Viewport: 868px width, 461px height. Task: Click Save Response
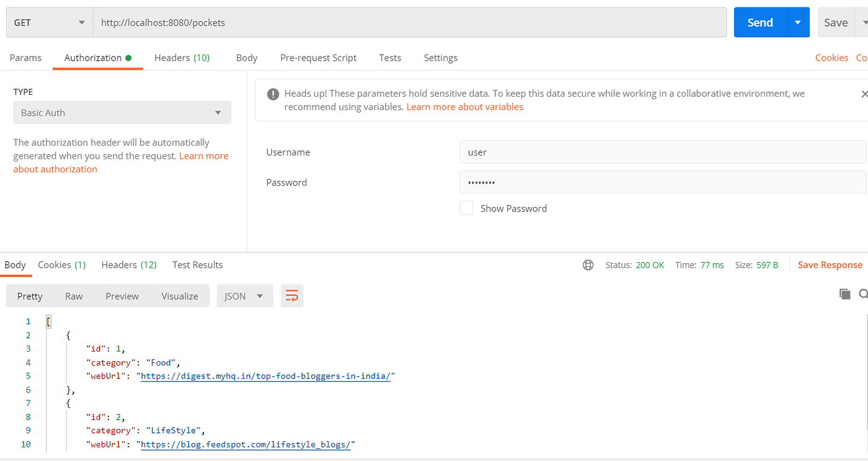830,265
